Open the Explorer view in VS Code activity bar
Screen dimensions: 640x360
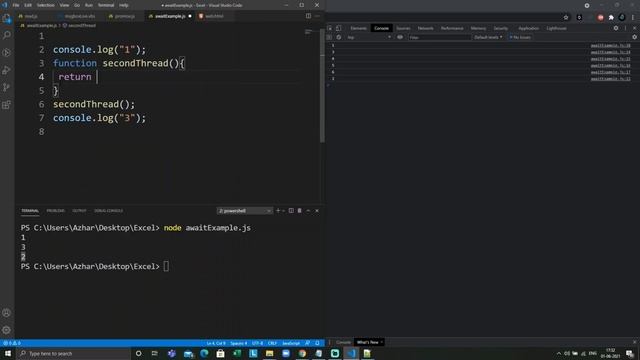7,19
